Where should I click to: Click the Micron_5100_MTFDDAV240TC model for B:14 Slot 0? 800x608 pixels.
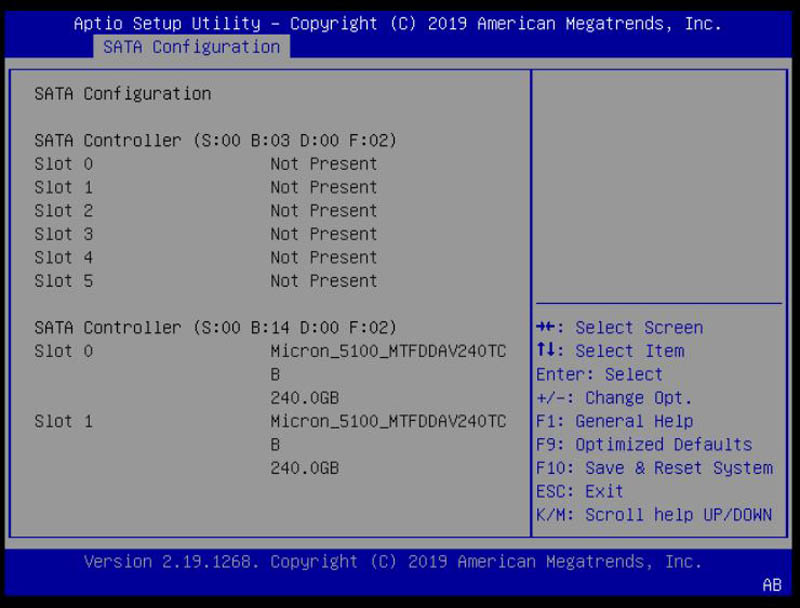[388, 351]
